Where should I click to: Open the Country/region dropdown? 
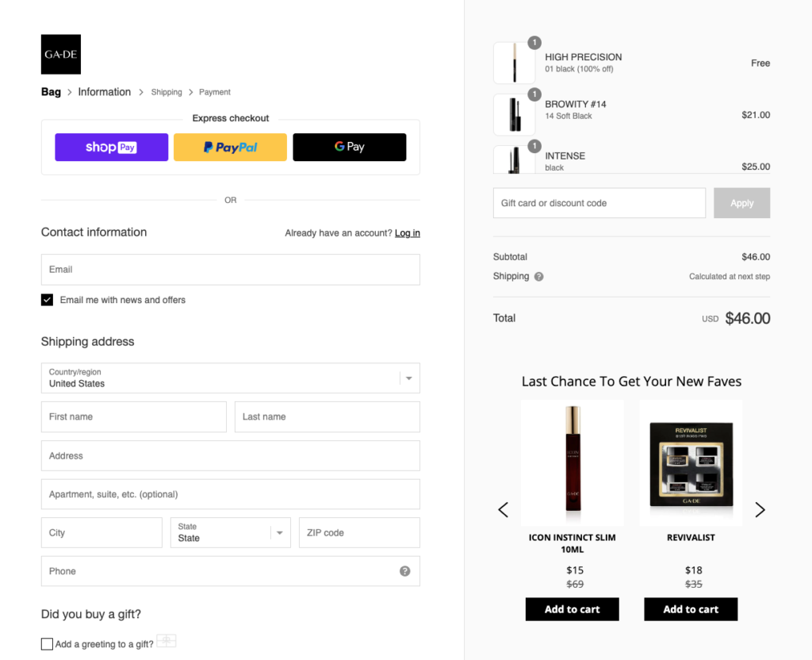pyautogui.click(x=230, y=378)
